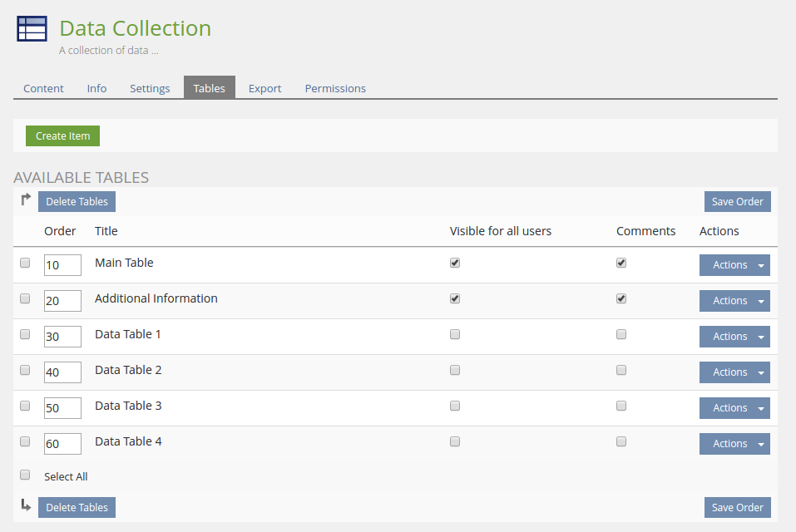Viewport: 796px width, 532px height.
Task: Click the top arrow icon beside Delete Tables
Action: [26, 199]
